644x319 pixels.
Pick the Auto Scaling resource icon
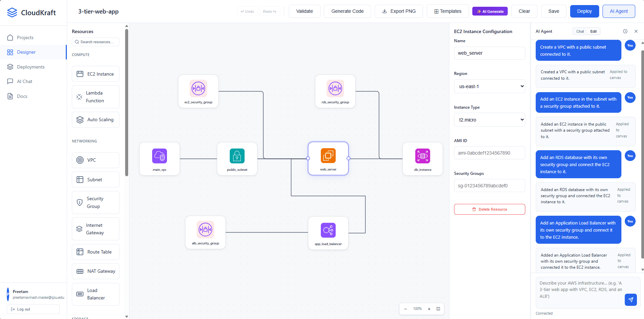coord(80,120)
